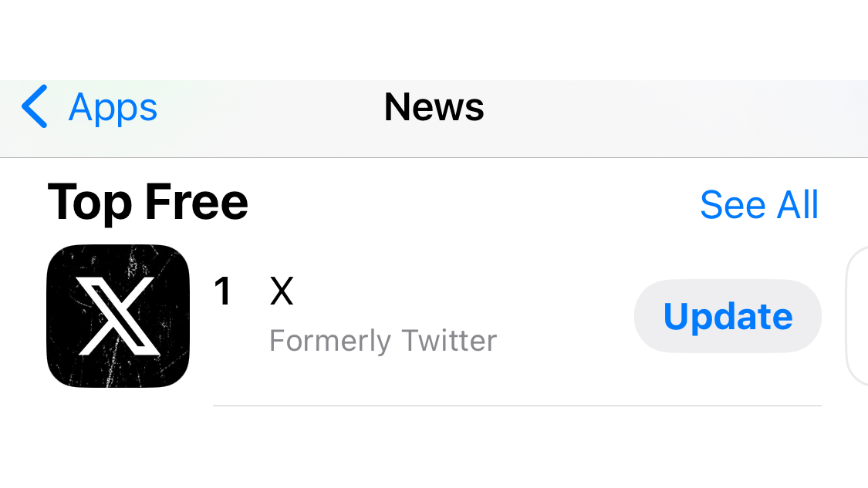Screen dimensions: 868x488
Task: Click blank area between Top Free and See All
Action: (x=471, y=204)
